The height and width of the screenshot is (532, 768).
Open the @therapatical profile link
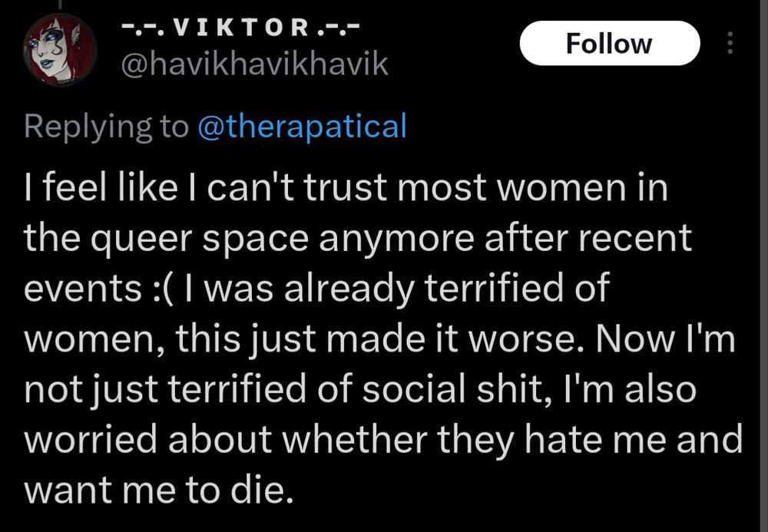click(301, 126)
